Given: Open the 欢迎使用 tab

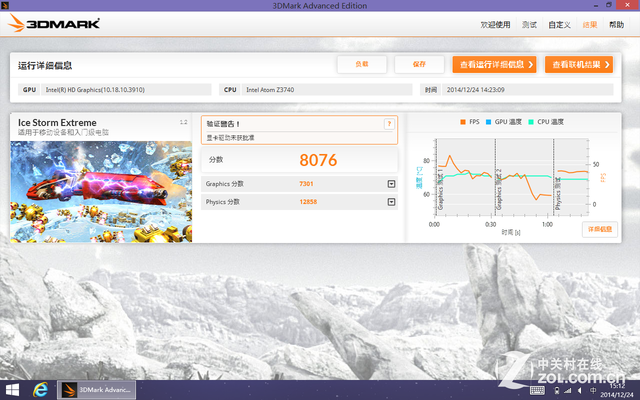Looking at the screenshot, I should (495, 25).
